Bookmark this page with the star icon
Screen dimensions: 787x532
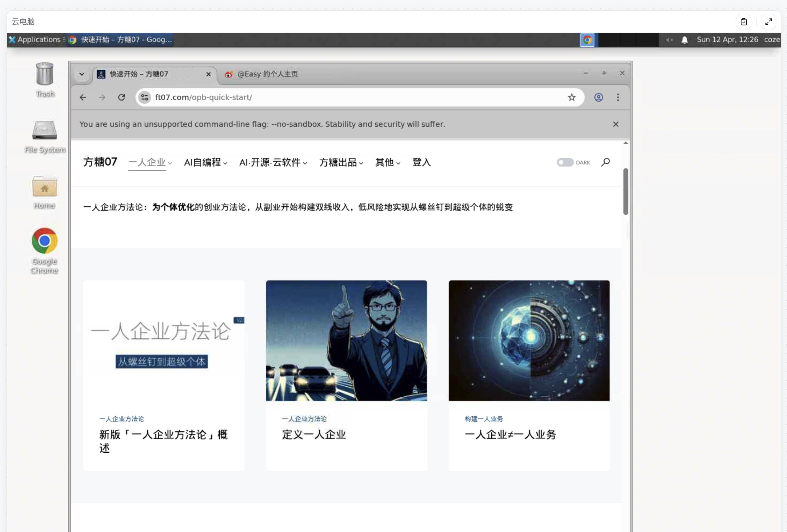[572, 97]
